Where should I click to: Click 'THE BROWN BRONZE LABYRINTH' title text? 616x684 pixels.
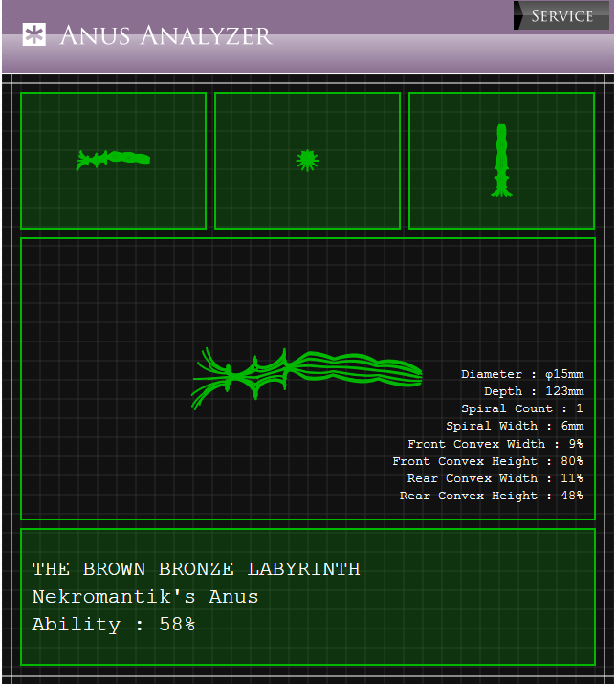(196, 569)
